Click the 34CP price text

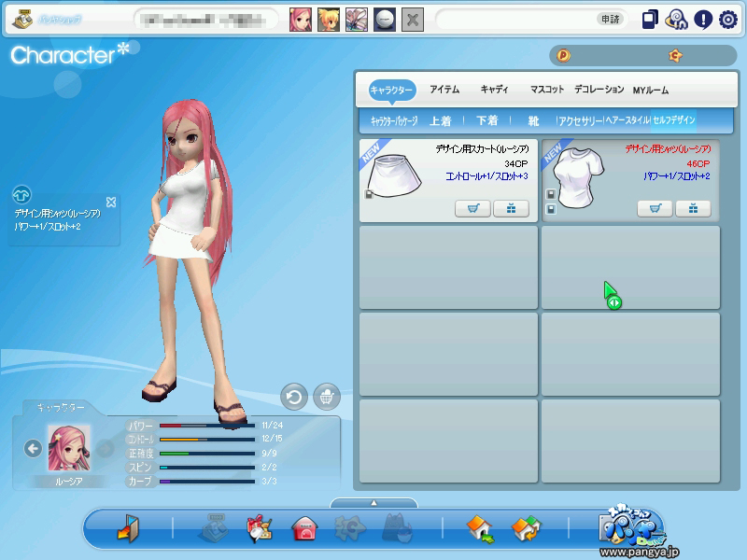click(516, 164)
